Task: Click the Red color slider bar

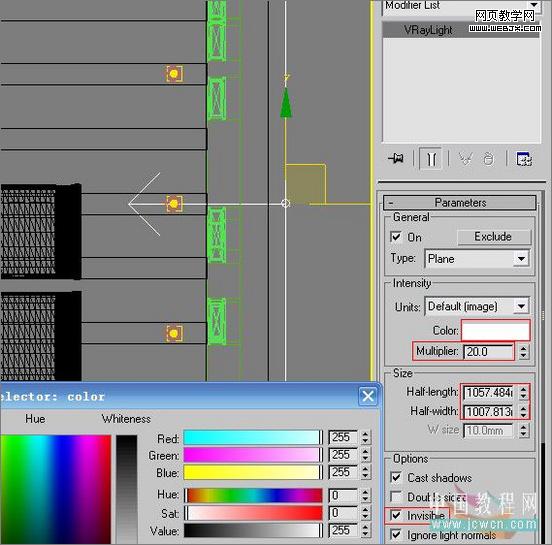Action: (x=253, y=437)
